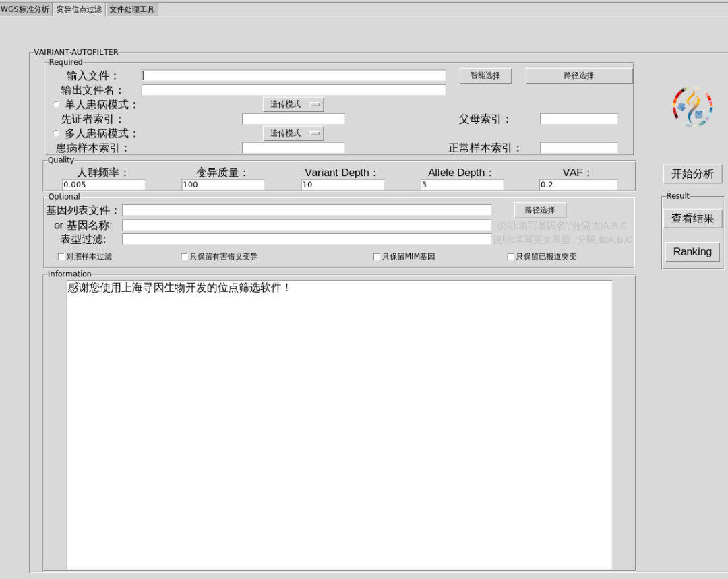Click 路径选择 next to input file
728x579 pixels.
point(578,75)
